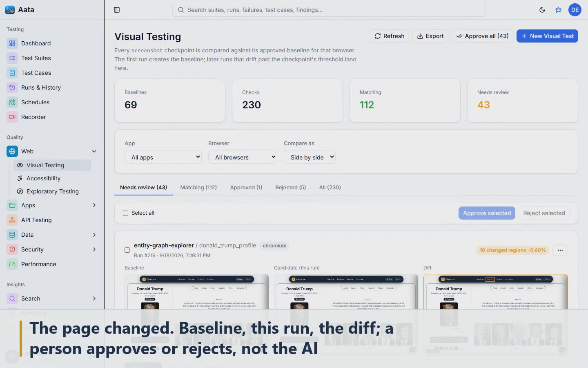Collapse the Web section chevron

[x=94, y=151]
